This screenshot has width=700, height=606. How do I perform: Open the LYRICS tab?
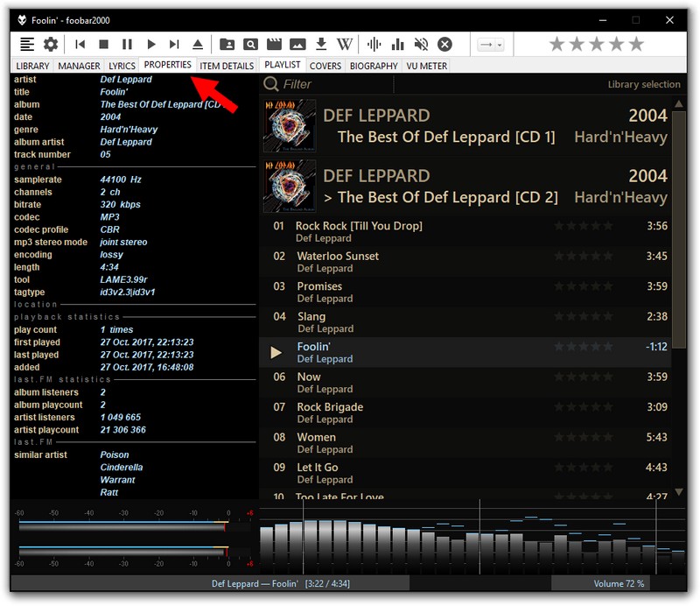[122, 67]
